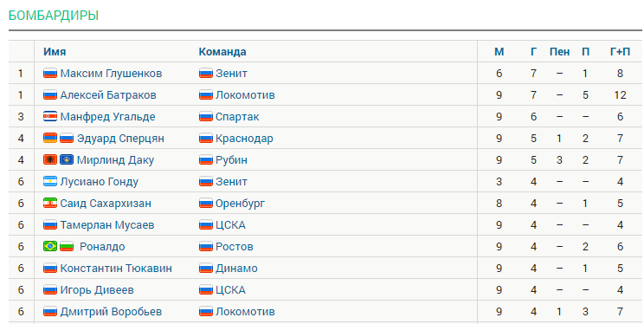
Task: Open Рубин team page
Action: (231, 160)
